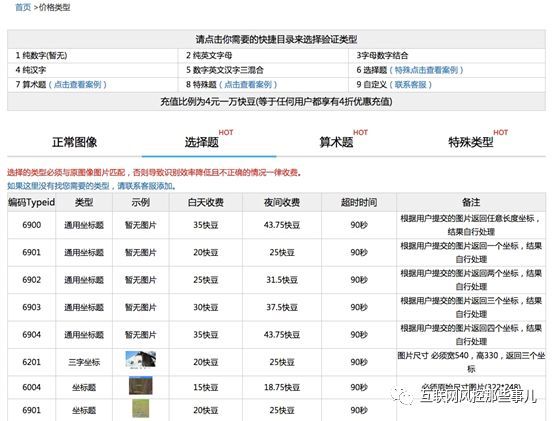
Task: Switch to the 正常图像 tab
Action: pos(75,142)
